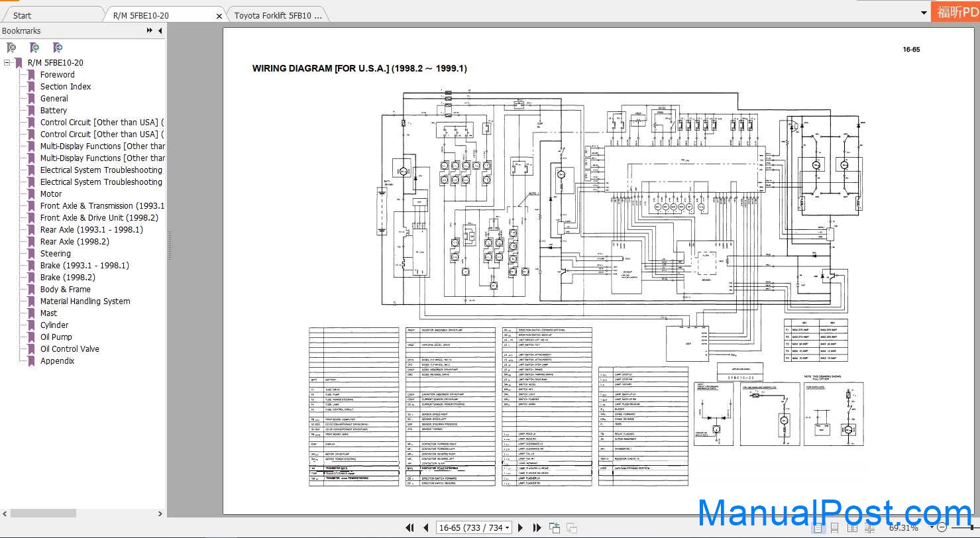
Task: Click the zoom slider handle
Action: coord(973,528)
